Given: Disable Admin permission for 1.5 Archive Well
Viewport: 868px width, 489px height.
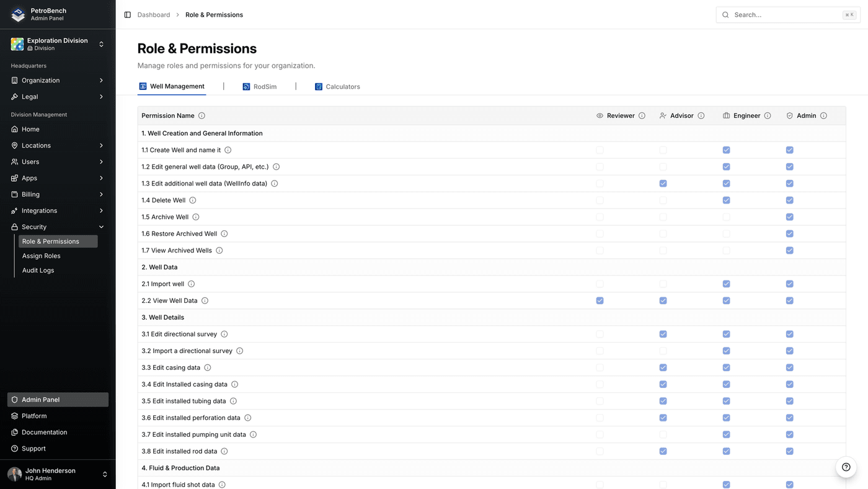Looking at the screenshot, I should pyautogui.click(x=789, y=217).
